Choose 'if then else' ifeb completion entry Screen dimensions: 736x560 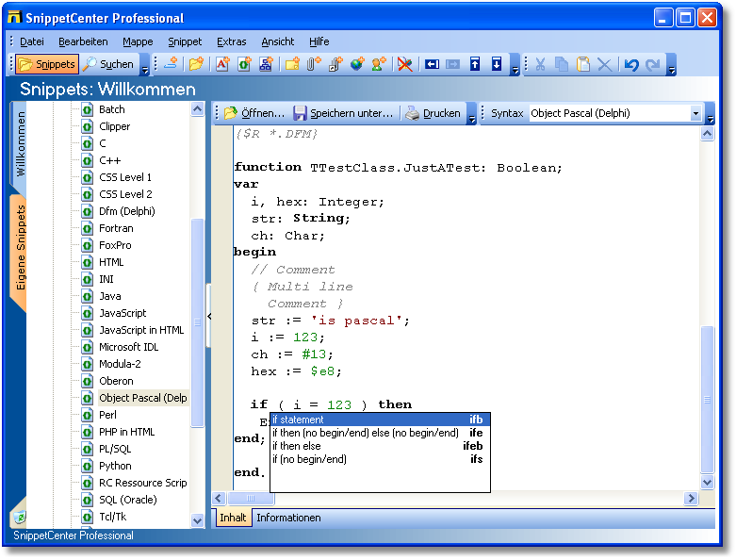coord(380,446)
